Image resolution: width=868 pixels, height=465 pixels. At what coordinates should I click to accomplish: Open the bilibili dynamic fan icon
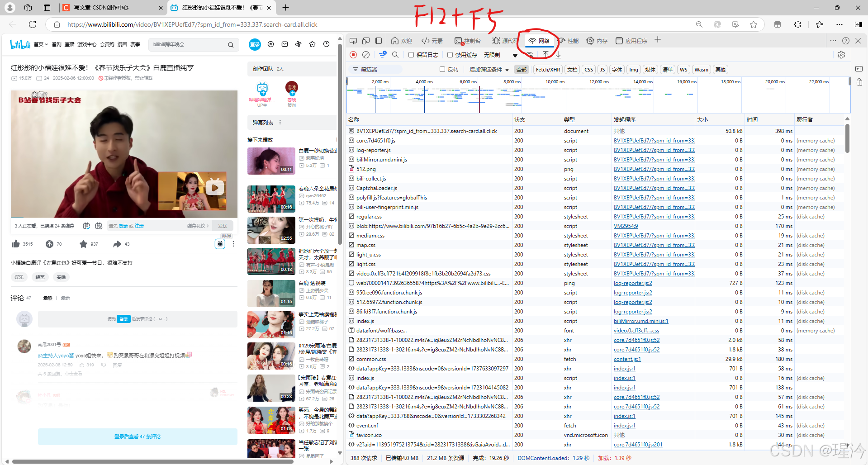[299, 44]
